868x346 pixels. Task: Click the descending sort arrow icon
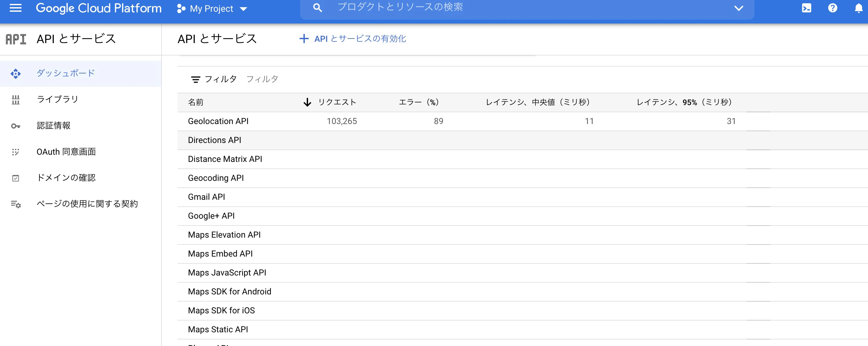307,102
